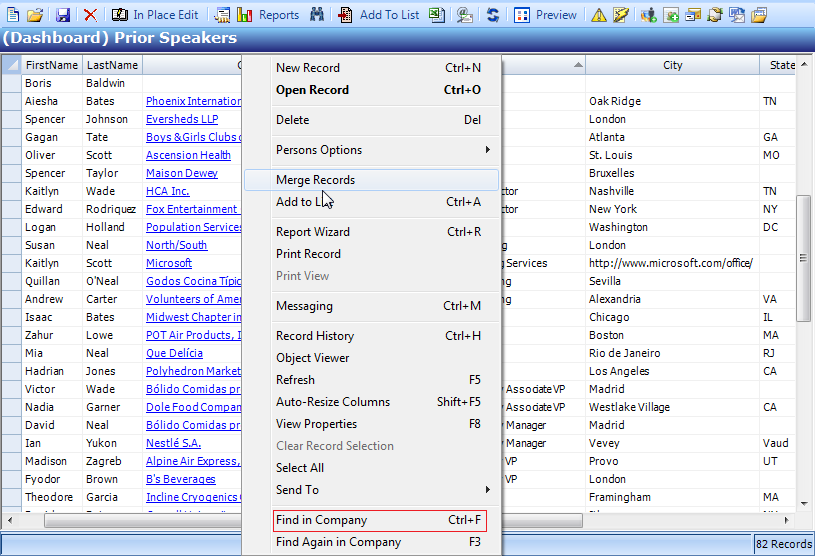820x556 pixels.
Task: Click the certificate icon left of Reports
Action: click(222, 15)
